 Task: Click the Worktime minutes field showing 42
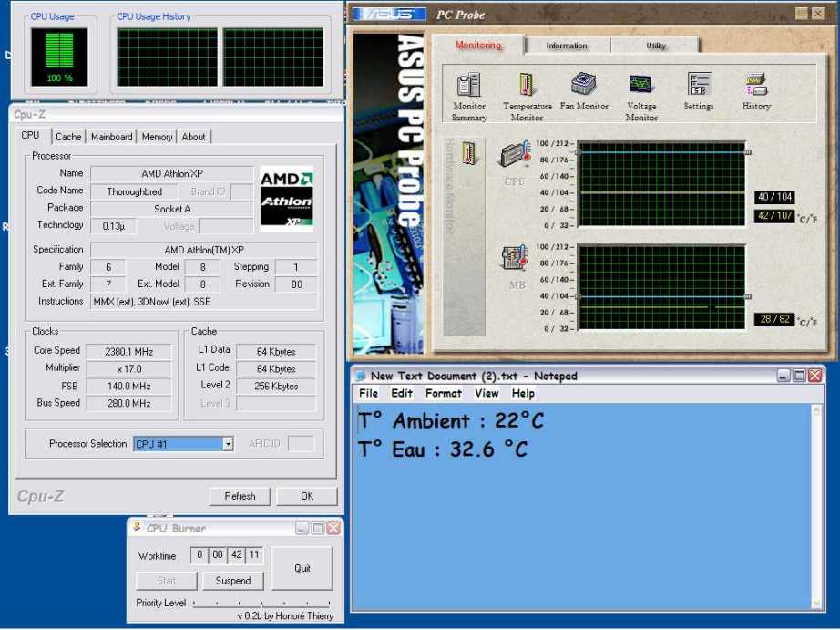[x=236, y=554]
